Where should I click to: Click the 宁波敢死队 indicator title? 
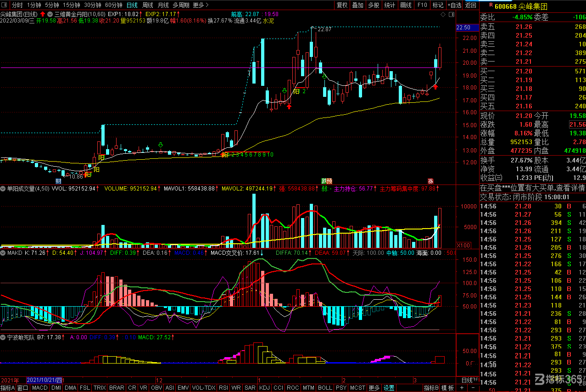click(21, 337)
